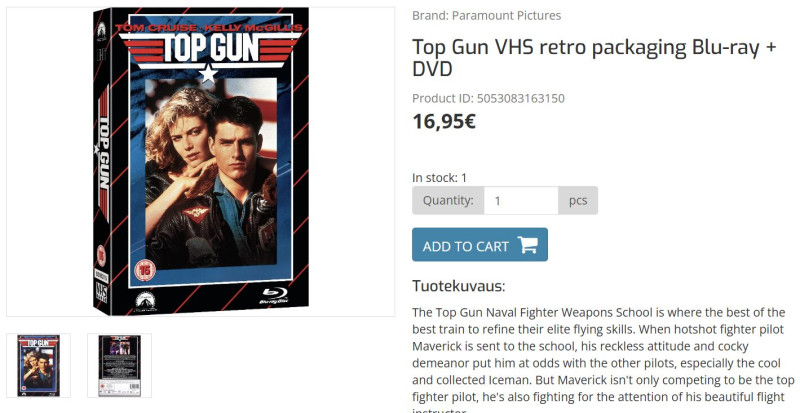Click the red 15 age rating badge

pos(145,270)
